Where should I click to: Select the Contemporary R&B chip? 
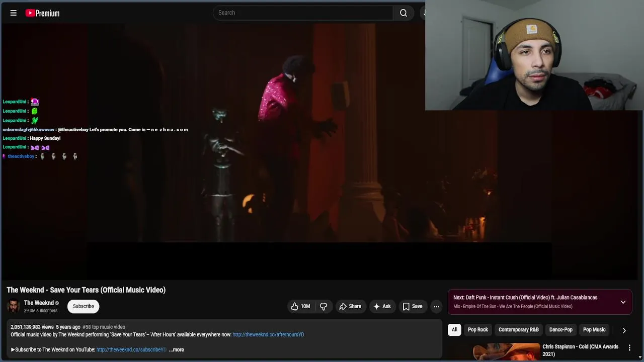click(x=519, y=330)
